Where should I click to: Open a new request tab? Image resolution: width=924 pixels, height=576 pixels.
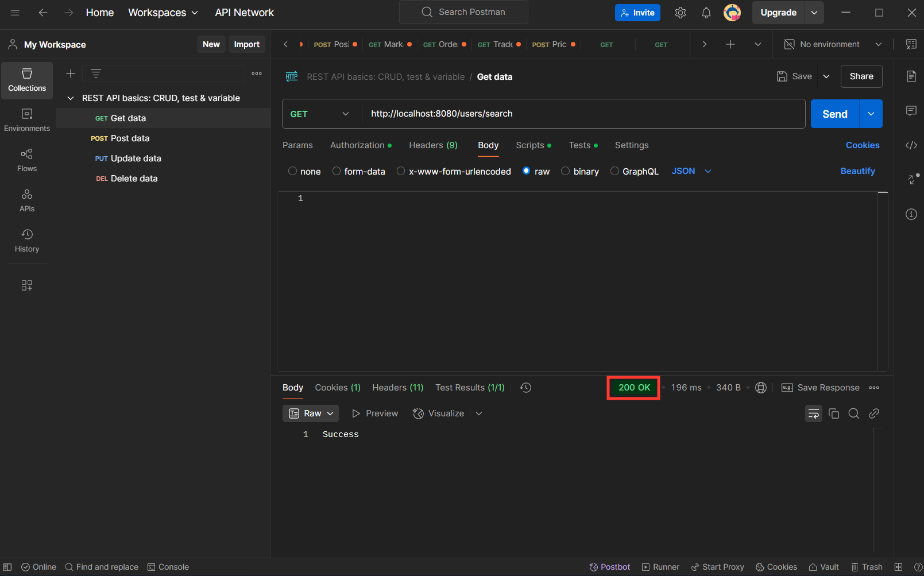(730, 44)
